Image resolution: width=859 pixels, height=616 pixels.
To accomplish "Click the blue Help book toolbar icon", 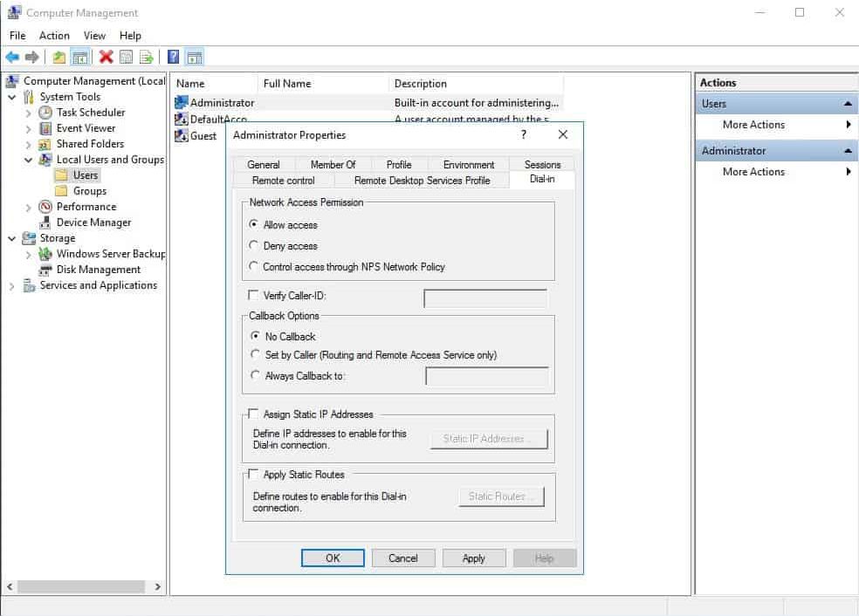I will 173,57.
